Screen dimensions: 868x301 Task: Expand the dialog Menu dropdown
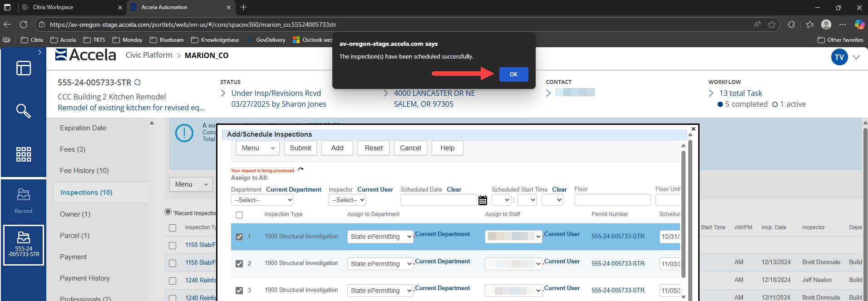point(257,148)
